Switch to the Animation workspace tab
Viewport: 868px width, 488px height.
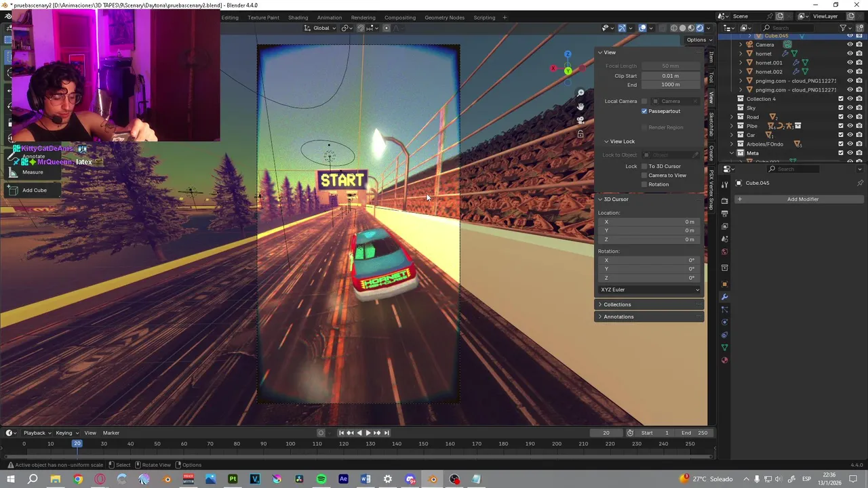pos(330,18)
